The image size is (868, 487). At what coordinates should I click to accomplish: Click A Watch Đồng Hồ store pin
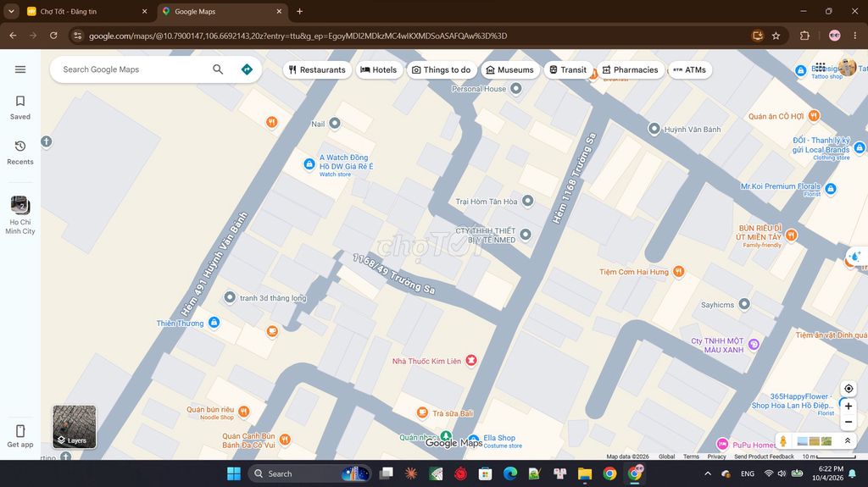pyautogui.click(x=309, y=164)
